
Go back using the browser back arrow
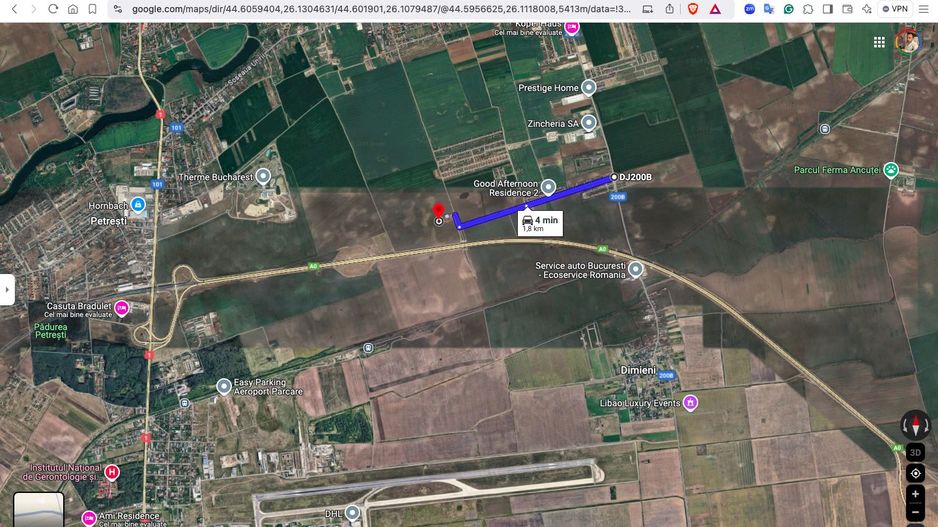[x=14, y=9]
